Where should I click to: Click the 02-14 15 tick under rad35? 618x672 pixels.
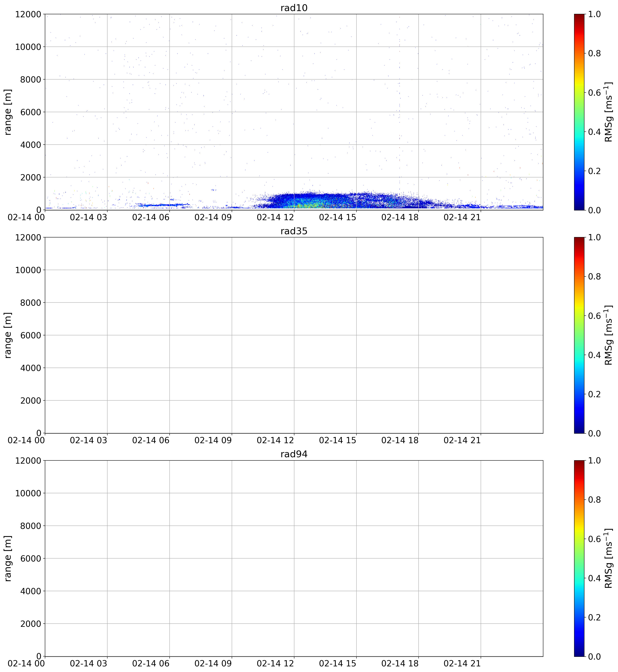click(x=338, y=440)
